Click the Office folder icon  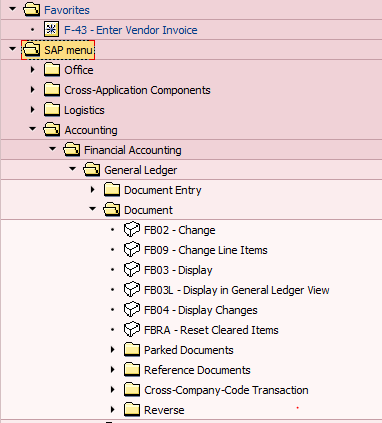point(52,70)
